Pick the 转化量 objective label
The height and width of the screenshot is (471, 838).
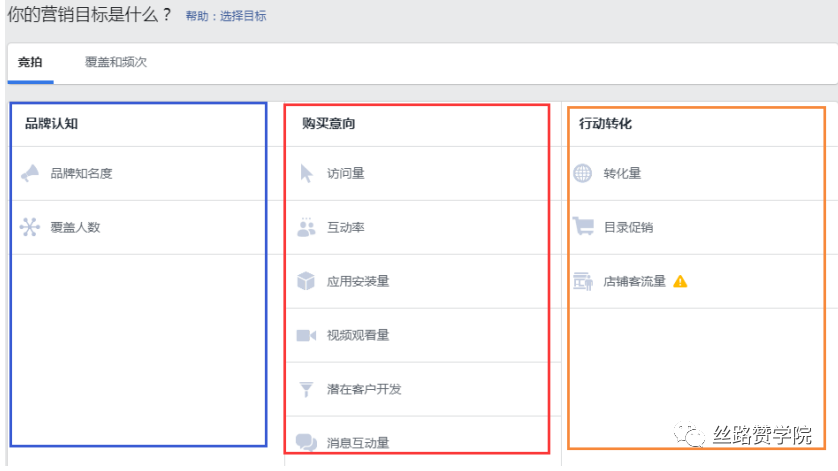tap(622, 173)
